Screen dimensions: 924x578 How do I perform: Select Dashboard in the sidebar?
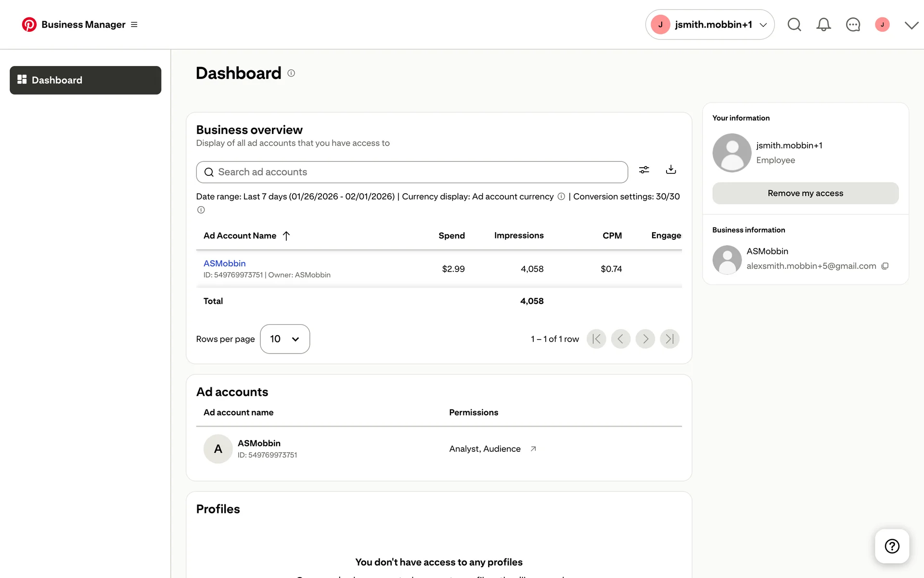click(x=85, y=80)
